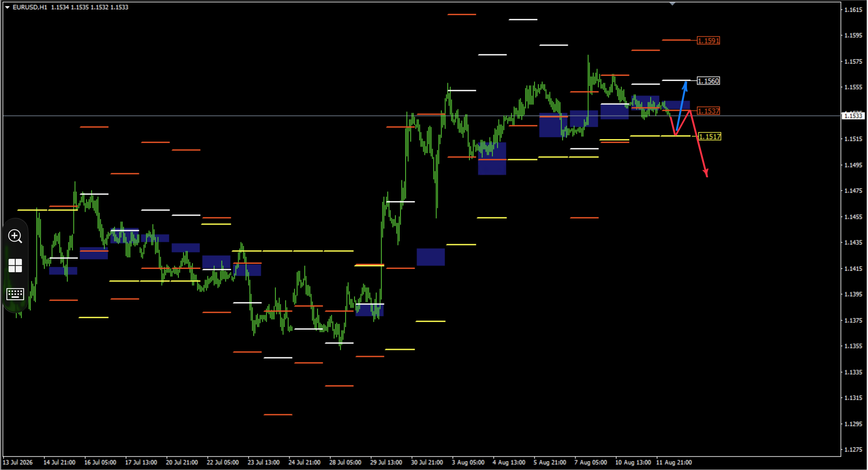Expand the triangle beside EURUSD,H1 title

click(7, 7)
